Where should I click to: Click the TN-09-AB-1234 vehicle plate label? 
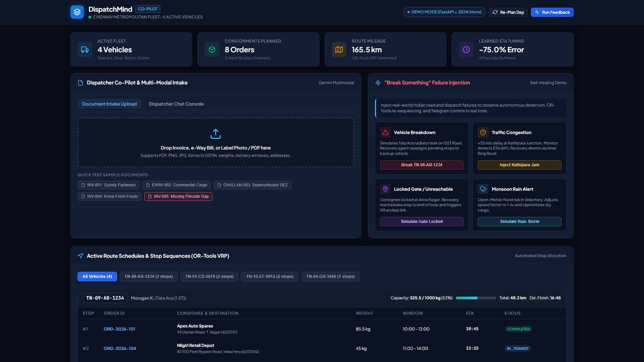tap(105, 298)
